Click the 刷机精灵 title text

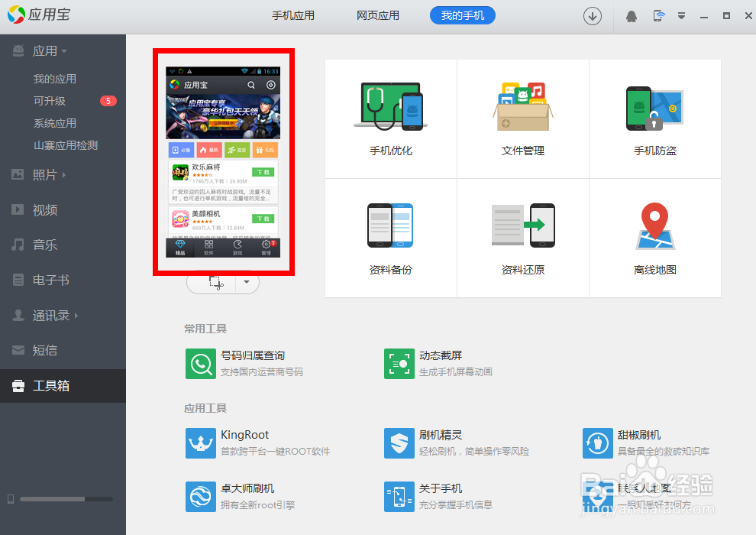tap(440, 435)
